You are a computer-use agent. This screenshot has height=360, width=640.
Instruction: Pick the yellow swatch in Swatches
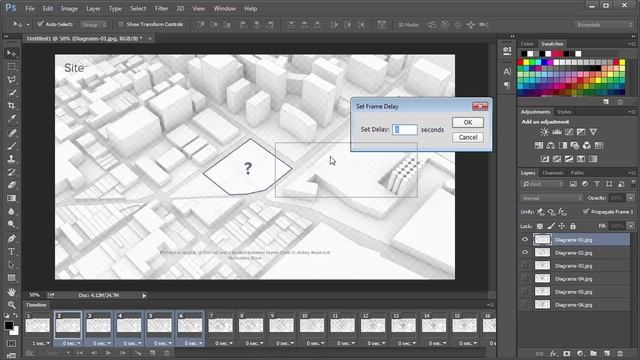pyautogui.click(x=527, y=62)
